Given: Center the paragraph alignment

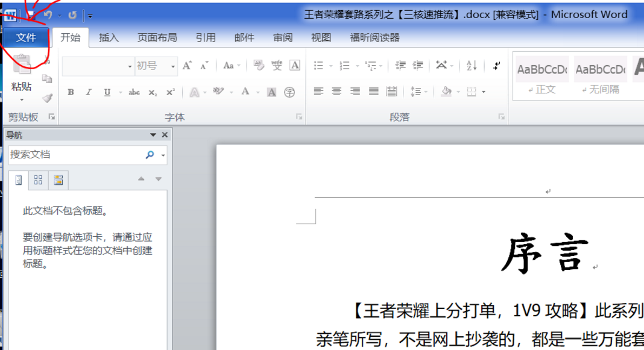Looking at the screenshot, I should pyautogui.click(x=337, y=91).
